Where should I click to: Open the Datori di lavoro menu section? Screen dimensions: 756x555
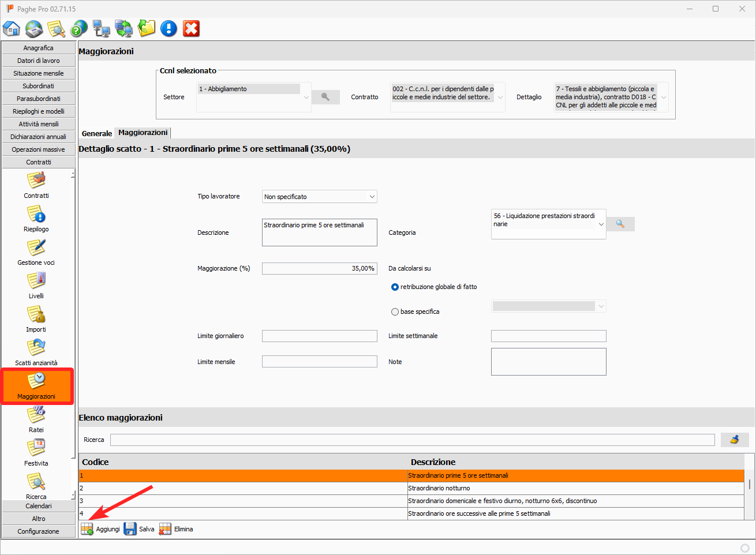[39, 61]
